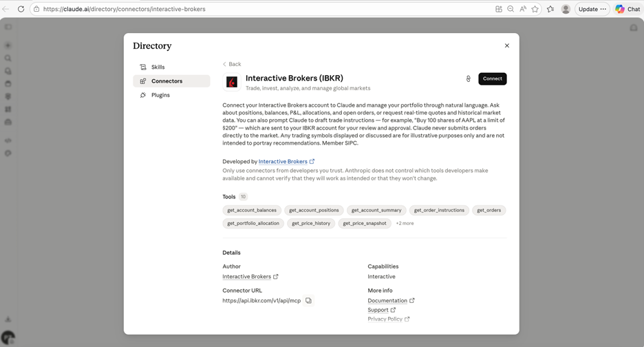Click the Interactive Brokers (IBKR) title
Image resolution: width=644 pixels, height=347 pixels.
[x=294, y=78]
